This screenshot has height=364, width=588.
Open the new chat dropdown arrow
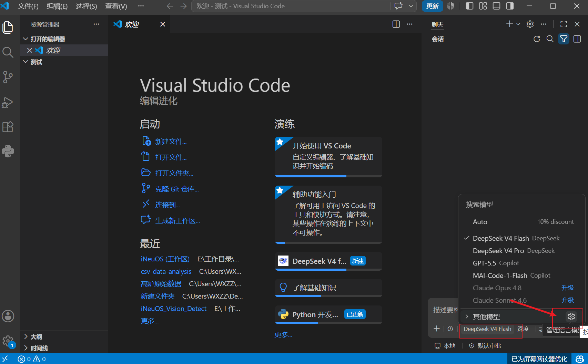click(518, 24)
